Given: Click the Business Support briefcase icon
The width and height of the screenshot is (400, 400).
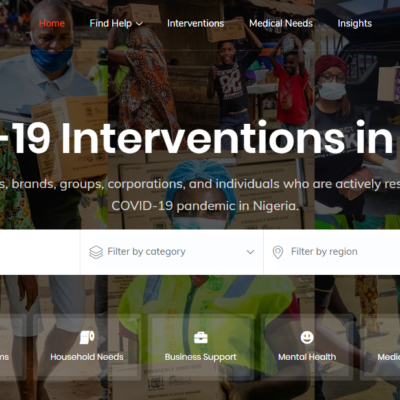Looking at the screenshot, I should pyautogui.click(x=201, y=338).
